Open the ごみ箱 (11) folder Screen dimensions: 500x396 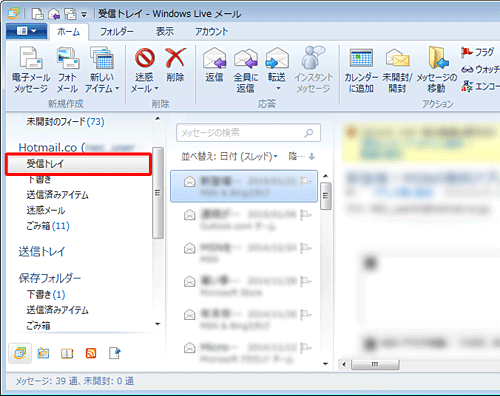point(48,226)
